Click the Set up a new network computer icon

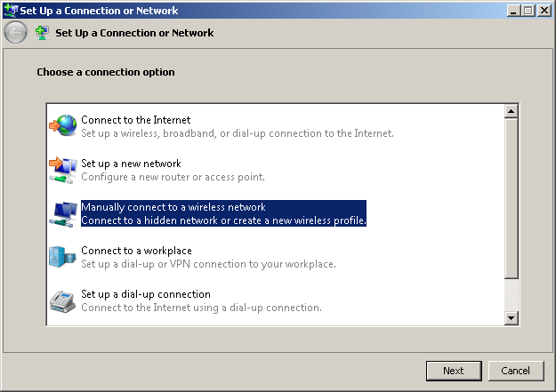(x=63, y=170)
